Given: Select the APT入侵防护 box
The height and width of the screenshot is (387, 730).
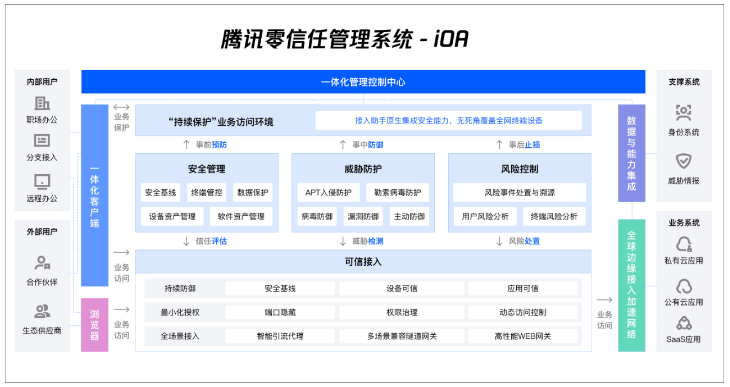Looking at the screenshot, I should click(328, 192).
